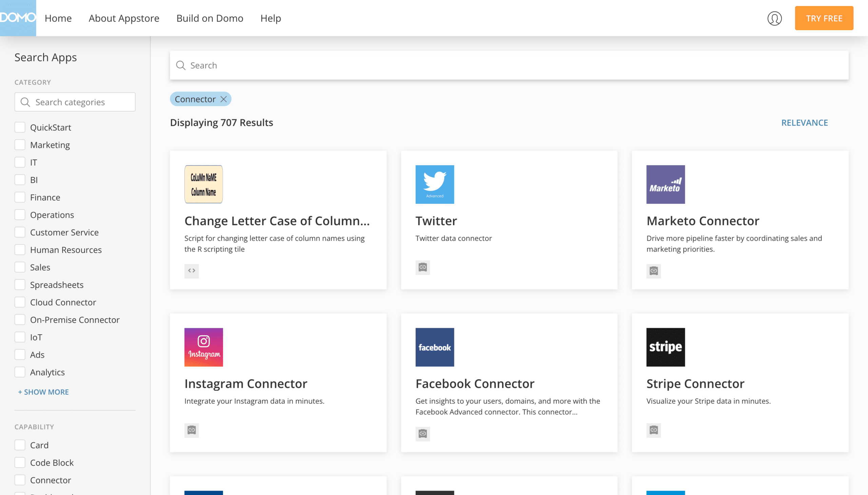868x495 pixels.
Task: Click the magnifier icon in main search bar
Action: [x=180, y=65]
